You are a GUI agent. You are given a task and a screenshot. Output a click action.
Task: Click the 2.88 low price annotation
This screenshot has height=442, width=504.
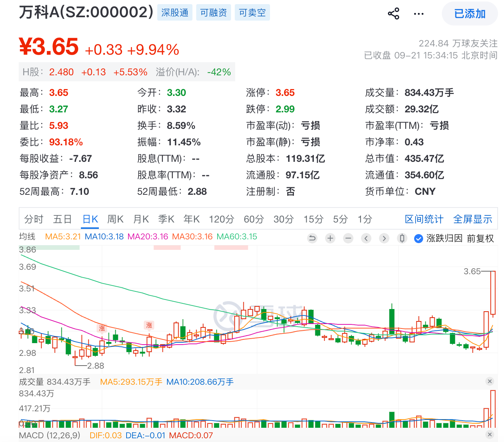click(95, 366)
